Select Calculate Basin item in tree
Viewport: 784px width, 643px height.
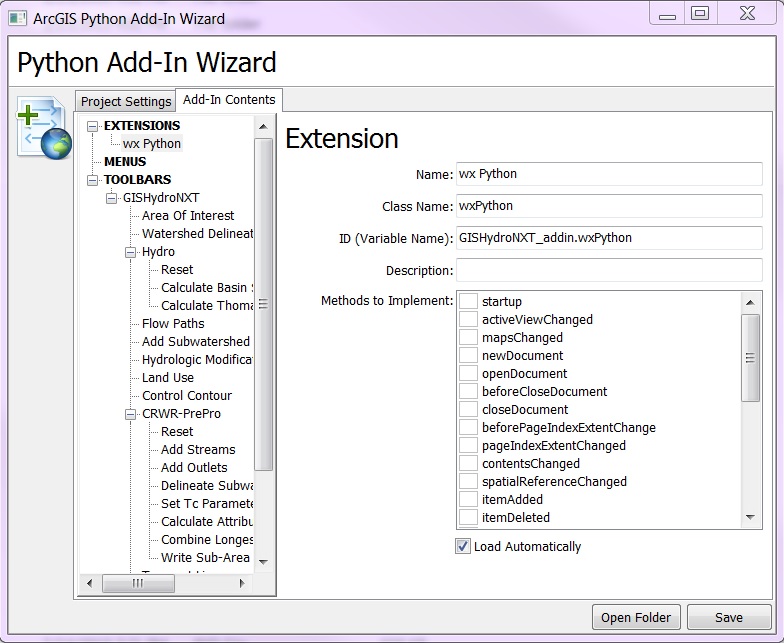pyautogui.click(x=207, y=288)
